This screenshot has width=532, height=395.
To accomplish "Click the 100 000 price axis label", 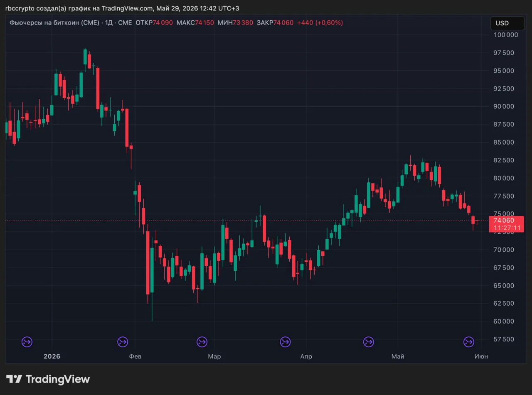I will tap(506, 35).
